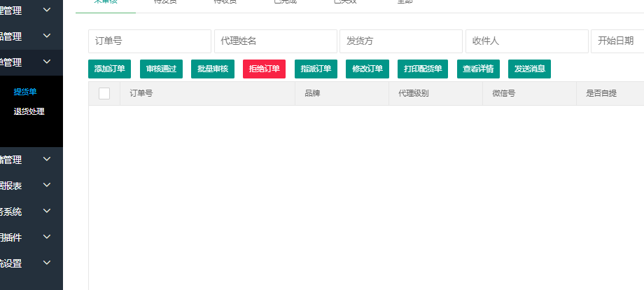The image size is (644, 290).
Task: Click the 发送消息 button
Action: click(x=529, y=69)
